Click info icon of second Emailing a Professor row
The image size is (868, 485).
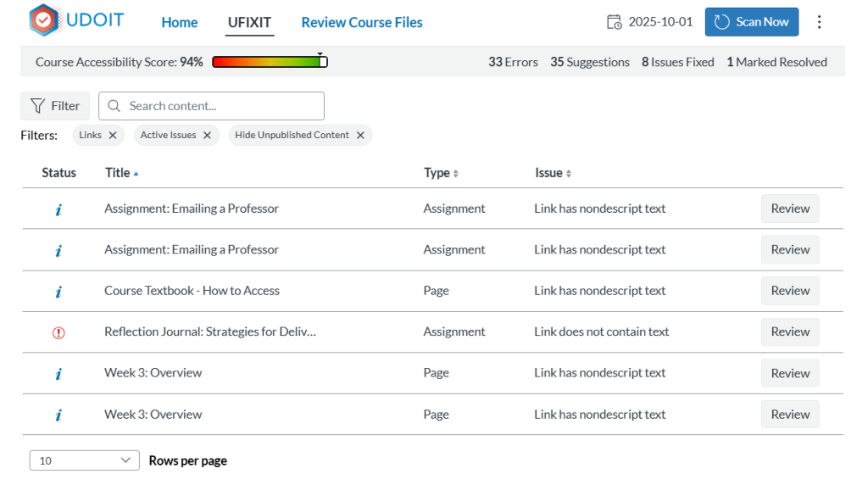coord(58,250)
